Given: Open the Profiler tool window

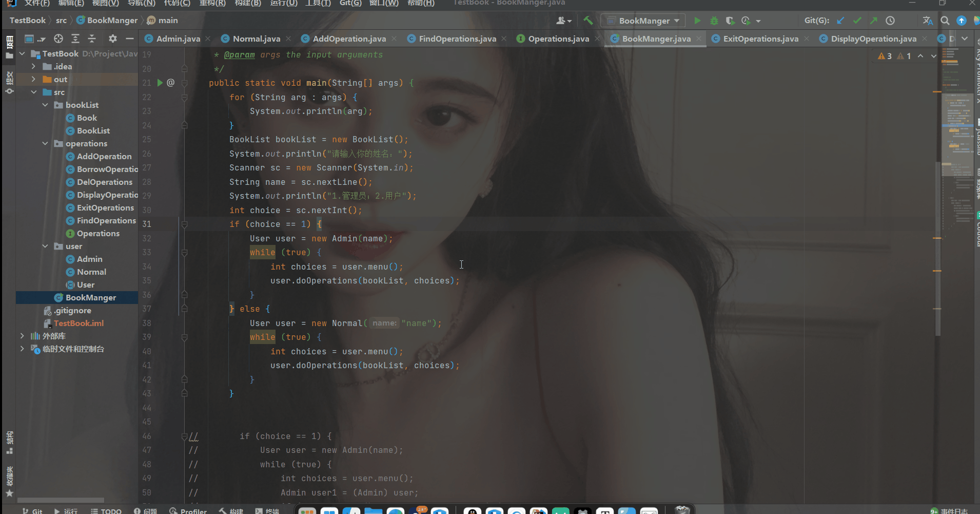Looking at the screenshot, I should (x=188, y=511).
